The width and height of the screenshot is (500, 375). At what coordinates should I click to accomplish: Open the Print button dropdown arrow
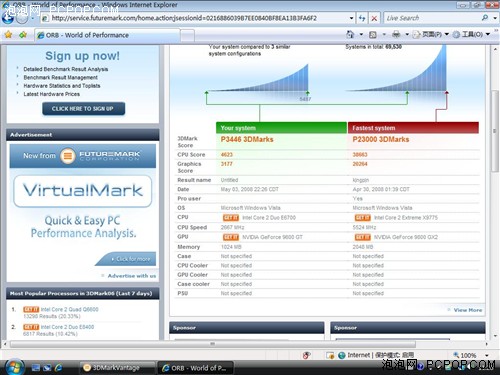coord(407,34)
